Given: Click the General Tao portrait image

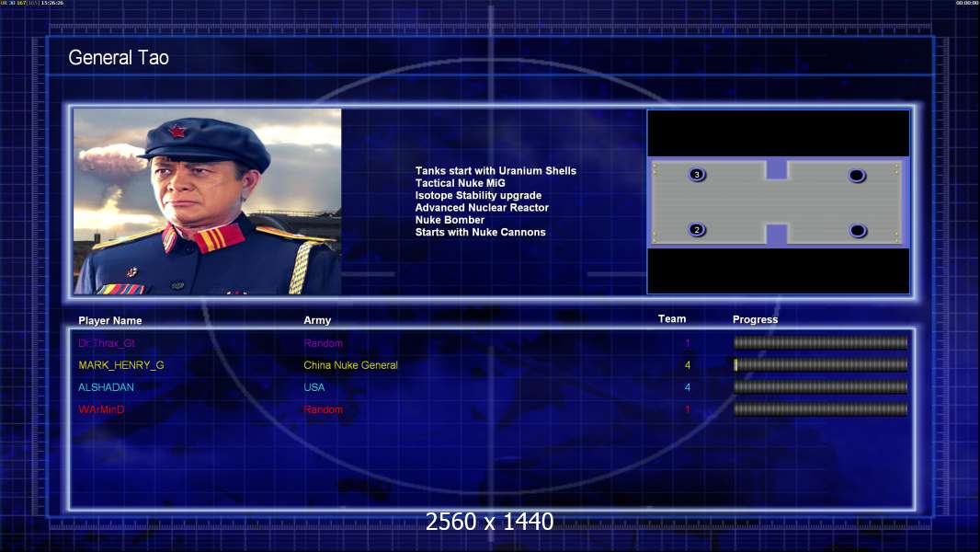Looking at the screenshot, I should pos(208,201).
